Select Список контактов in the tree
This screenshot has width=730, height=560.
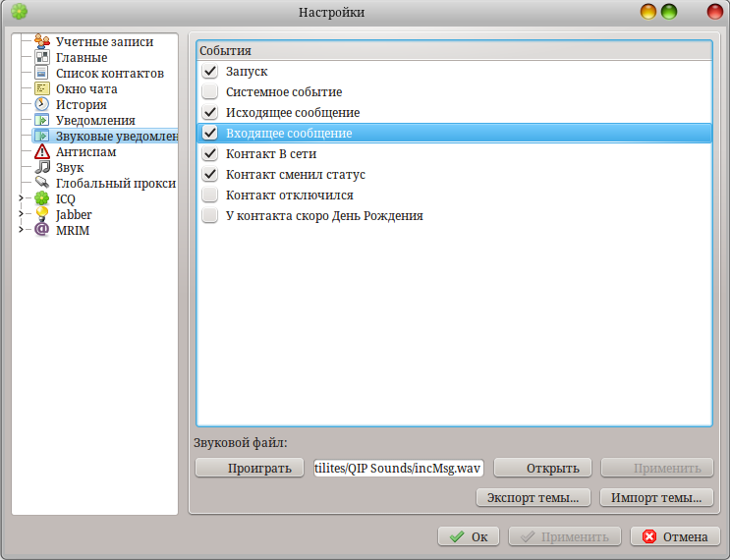coord(110,73)
